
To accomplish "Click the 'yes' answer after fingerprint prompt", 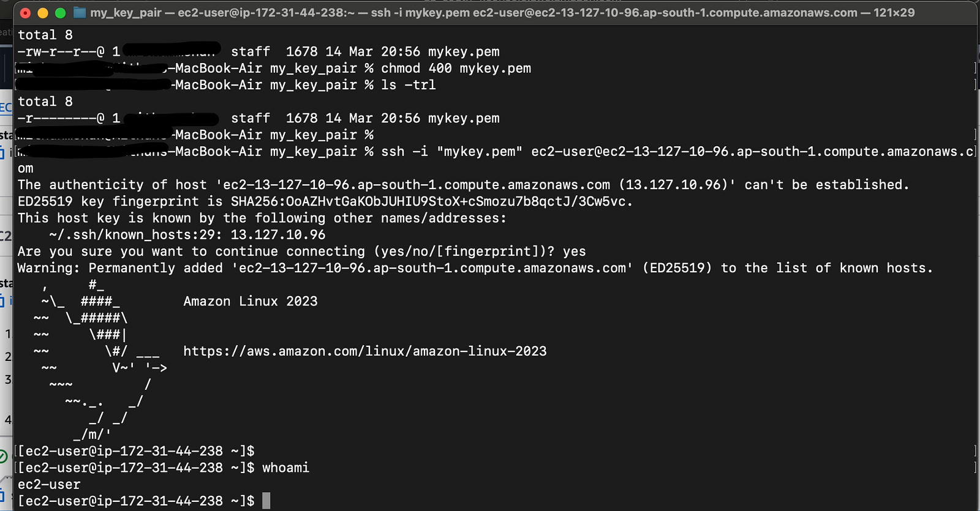I will [575, 252].
